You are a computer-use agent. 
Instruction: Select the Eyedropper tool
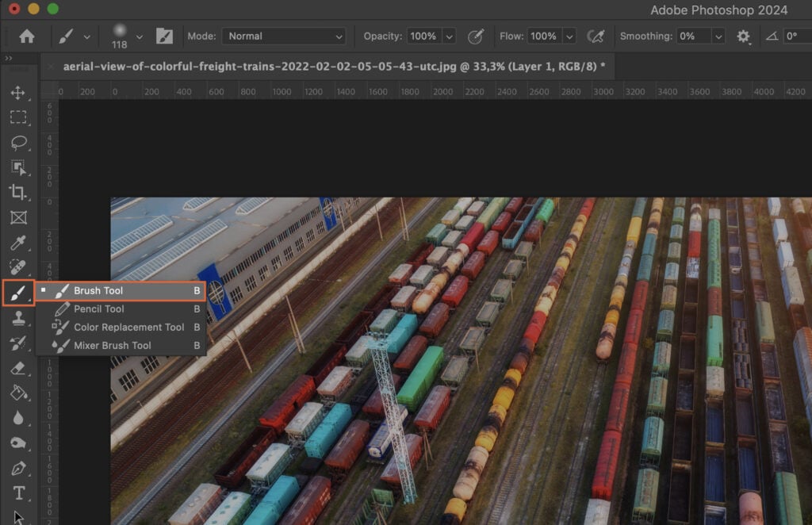pos(19,243)
